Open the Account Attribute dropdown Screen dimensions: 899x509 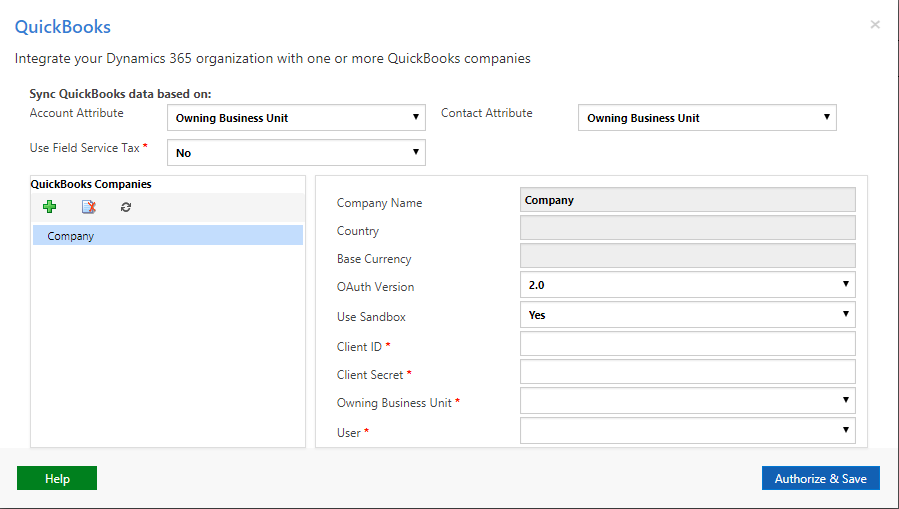point(296,118)
